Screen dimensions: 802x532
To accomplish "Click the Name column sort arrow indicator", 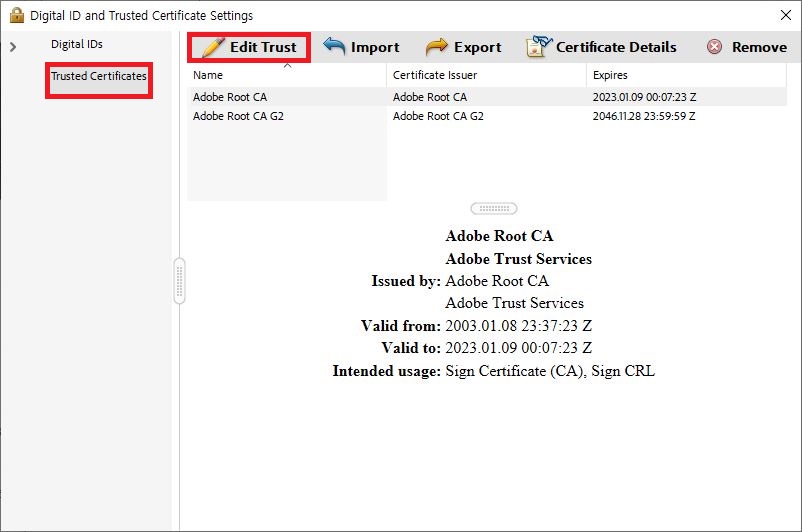I will (287, 65).
